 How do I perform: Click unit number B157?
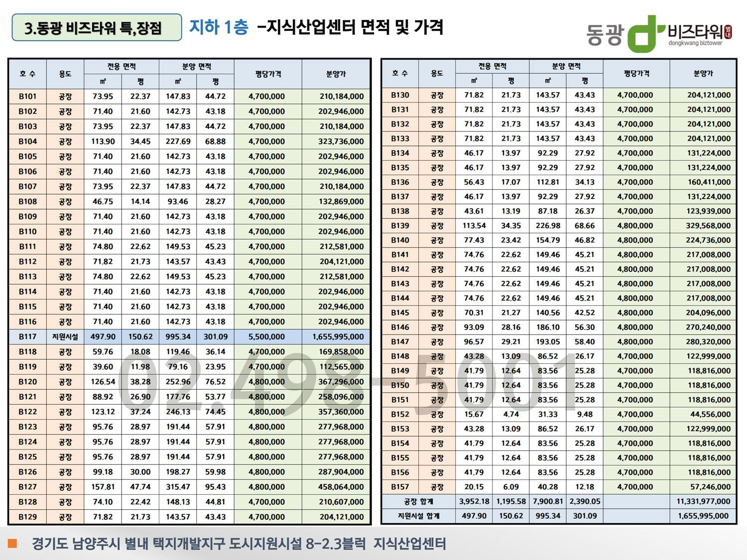pyautogui.click(x=400, y=487)
